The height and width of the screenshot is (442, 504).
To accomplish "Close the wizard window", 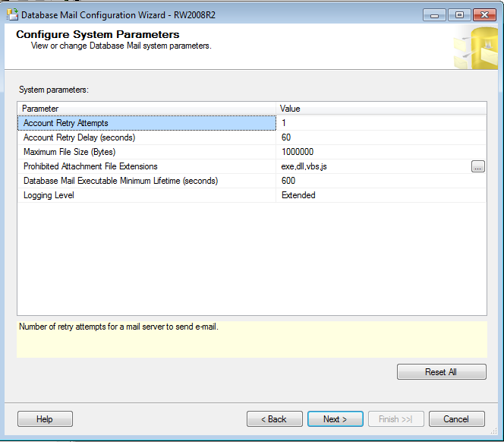I will [485, 14].
